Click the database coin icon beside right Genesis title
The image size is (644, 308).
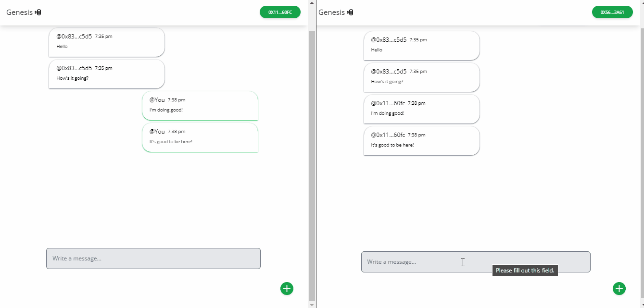click(x=350, y=12)
